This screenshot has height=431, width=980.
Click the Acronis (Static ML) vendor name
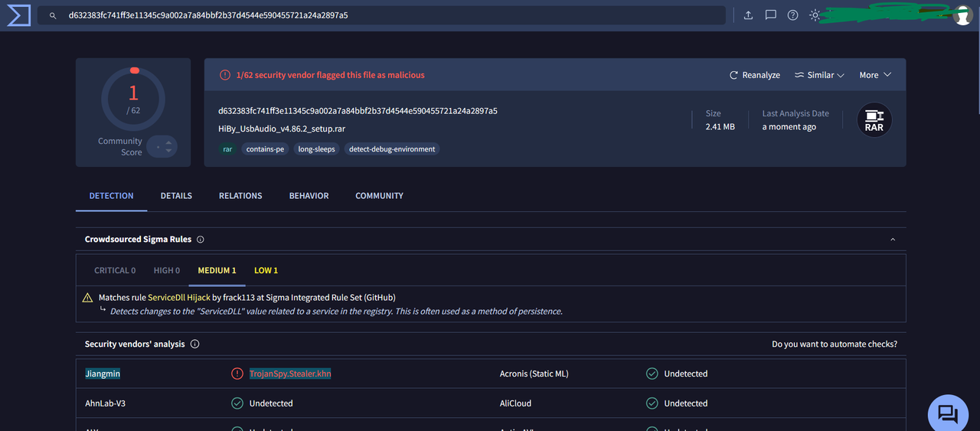[x=534, y=374]
